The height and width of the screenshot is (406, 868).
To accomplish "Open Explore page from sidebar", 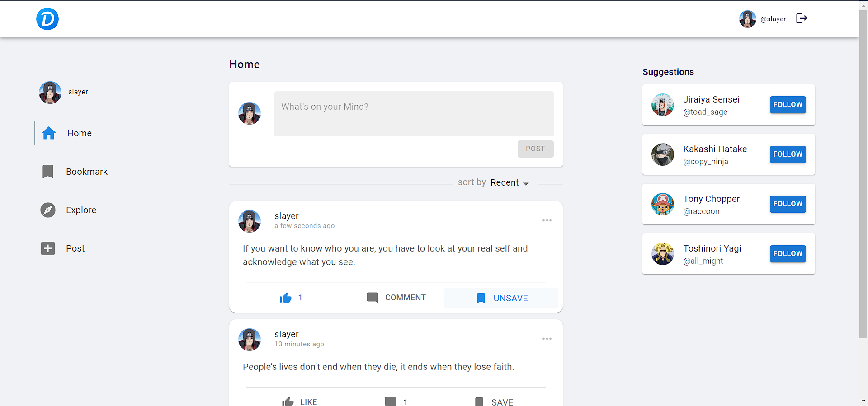I will 81,210.
